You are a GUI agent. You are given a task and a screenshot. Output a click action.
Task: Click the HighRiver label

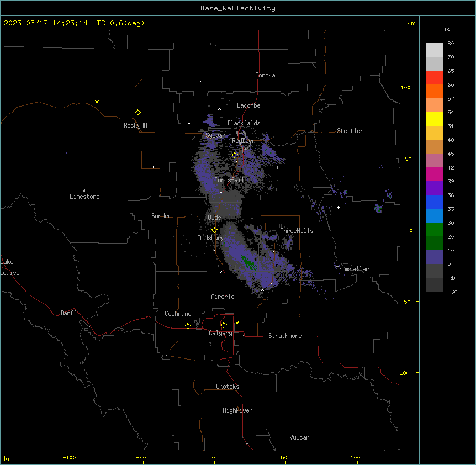click(237, 410)
